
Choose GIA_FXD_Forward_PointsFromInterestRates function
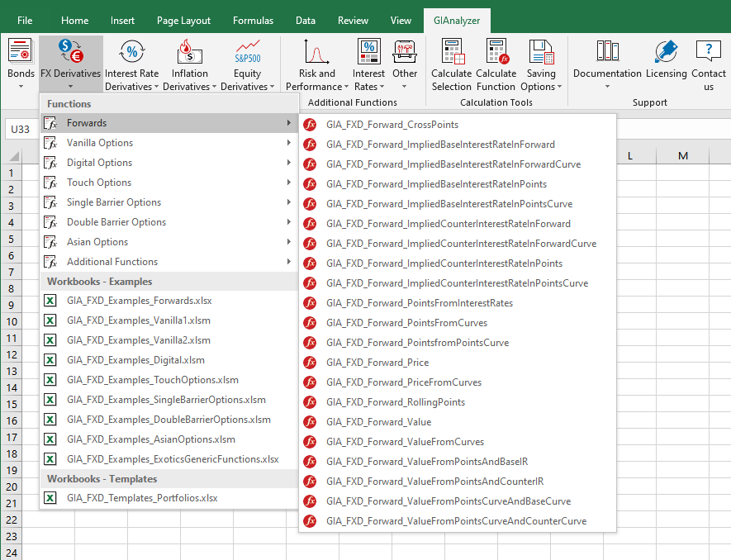458,303
